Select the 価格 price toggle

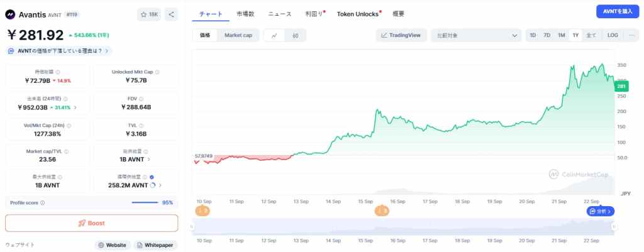205,35
